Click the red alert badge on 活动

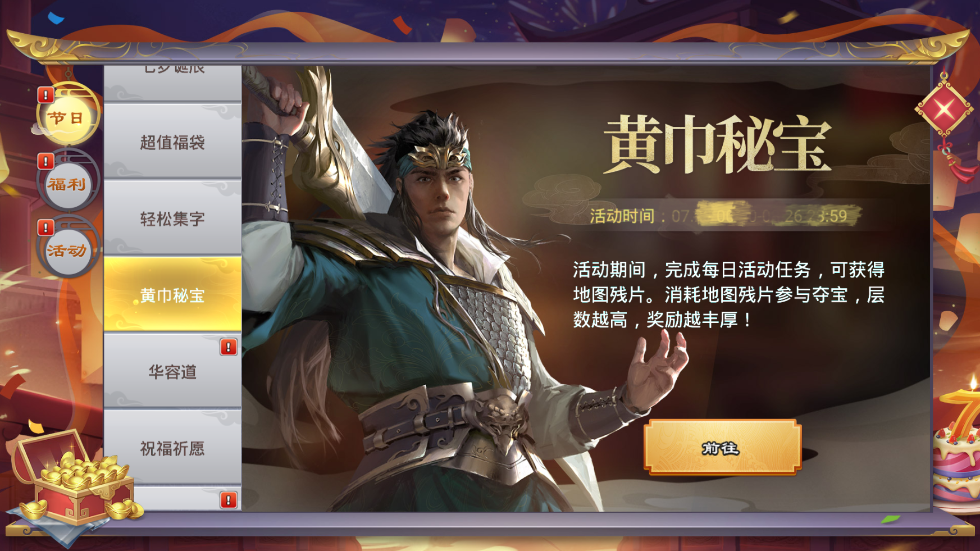click(x=45, y=227)
